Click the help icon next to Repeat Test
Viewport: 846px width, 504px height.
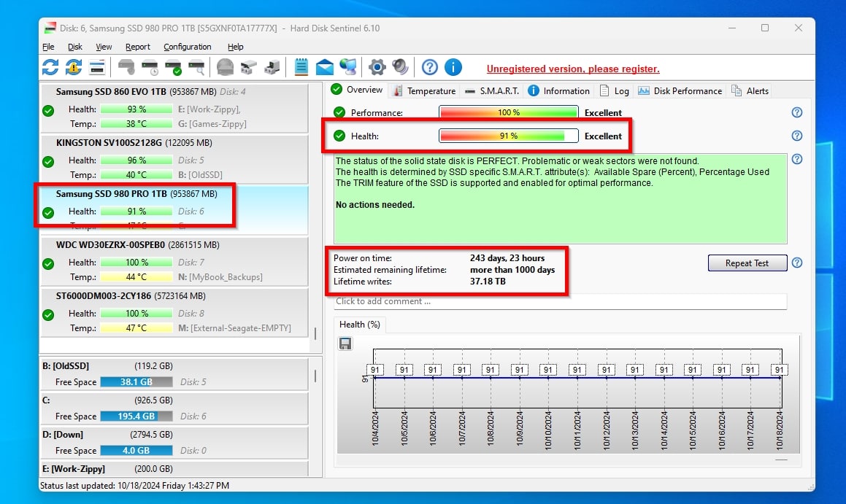point(797,263)
